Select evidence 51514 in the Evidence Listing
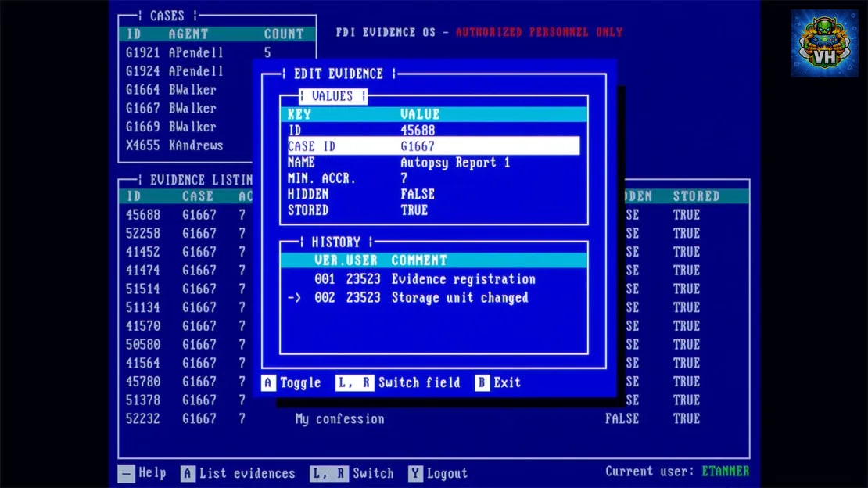The height and width of the screenshot is (488, 868). coord(186,289)
